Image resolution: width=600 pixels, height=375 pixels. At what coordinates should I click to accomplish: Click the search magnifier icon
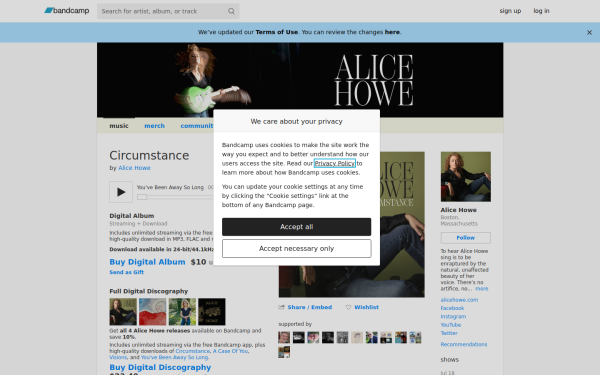coord(231,11)
